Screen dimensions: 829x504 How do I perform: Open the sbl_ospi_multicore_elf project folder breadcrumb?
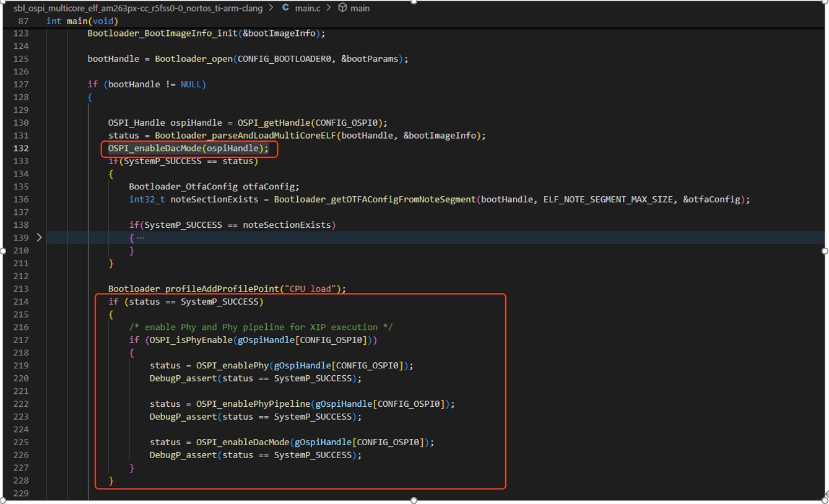point(138,8)
